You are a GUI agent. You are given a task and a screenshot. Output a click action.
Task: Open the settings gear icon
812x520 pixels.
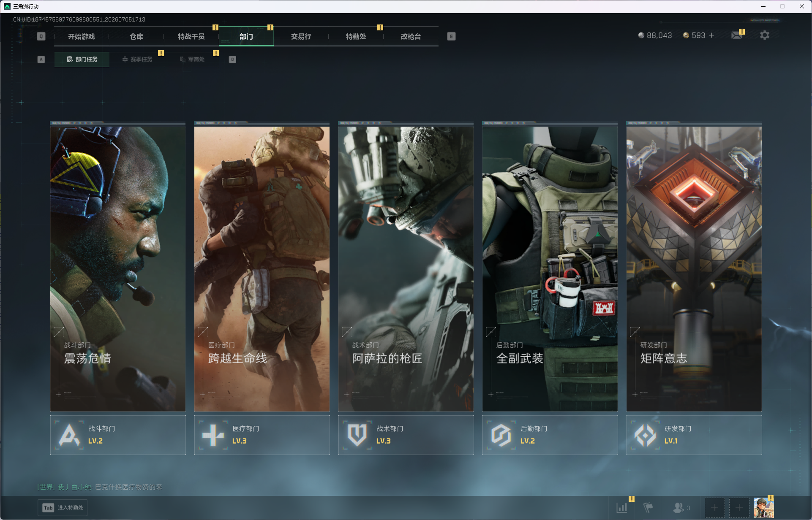764,35
